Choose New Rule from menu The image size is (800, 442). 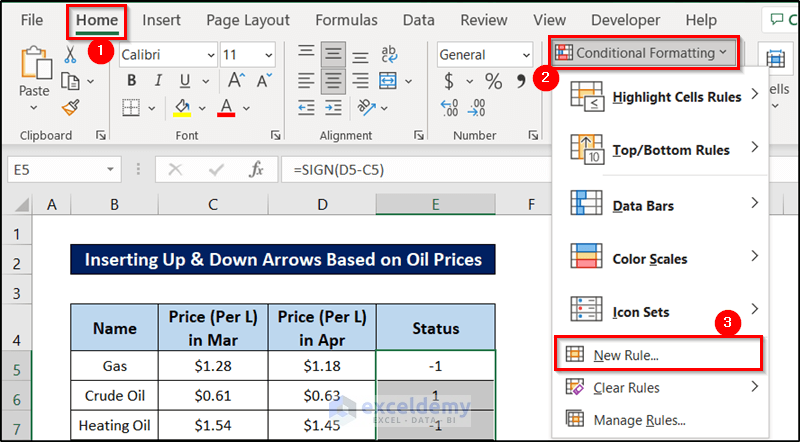tap(659, 354)
